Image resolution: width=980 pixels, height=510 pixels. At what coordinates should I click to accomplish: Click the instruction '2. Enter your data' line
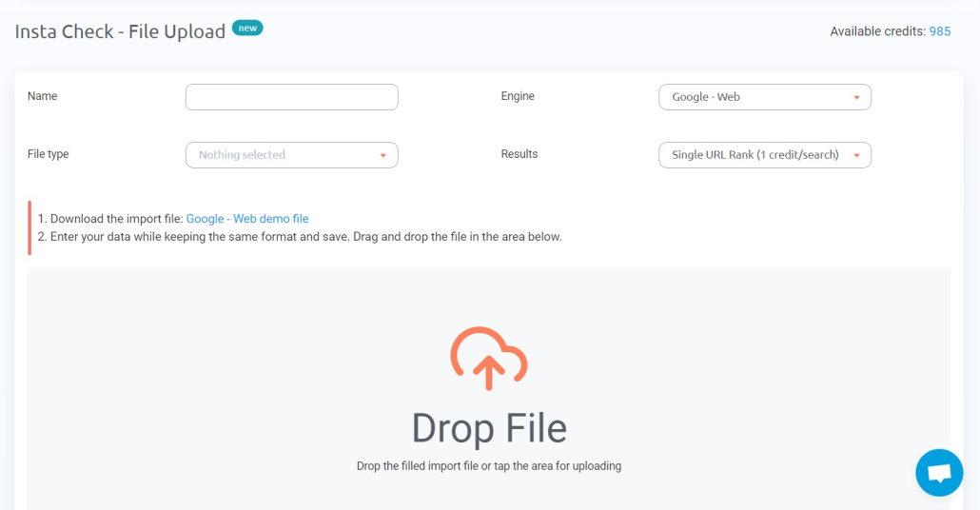(300, 237)
